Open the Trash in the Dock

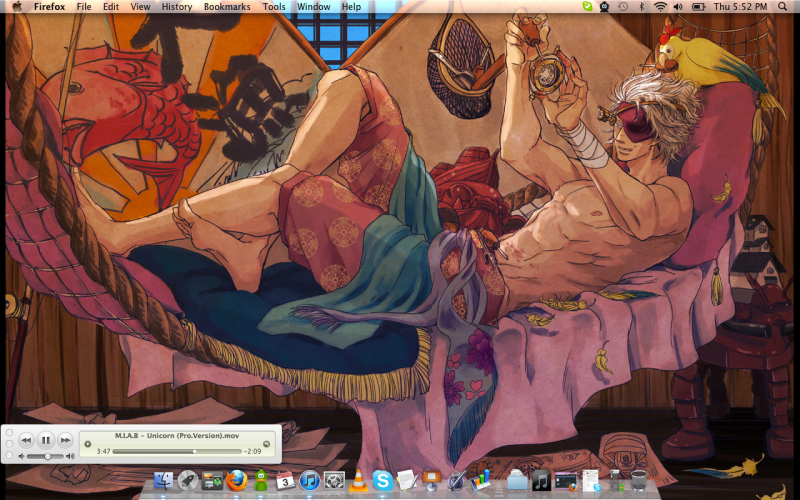[x=639, y=481]
